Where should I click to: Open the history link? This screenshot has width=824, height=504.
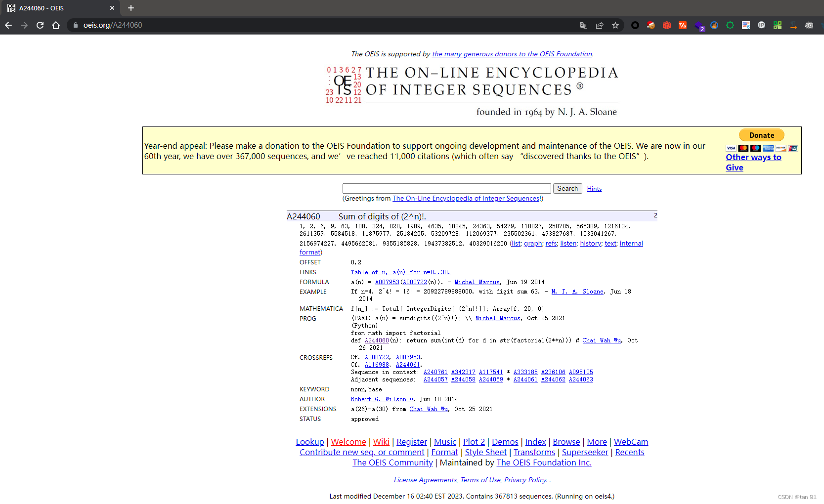pyautogui.click(x=591, y=243)
